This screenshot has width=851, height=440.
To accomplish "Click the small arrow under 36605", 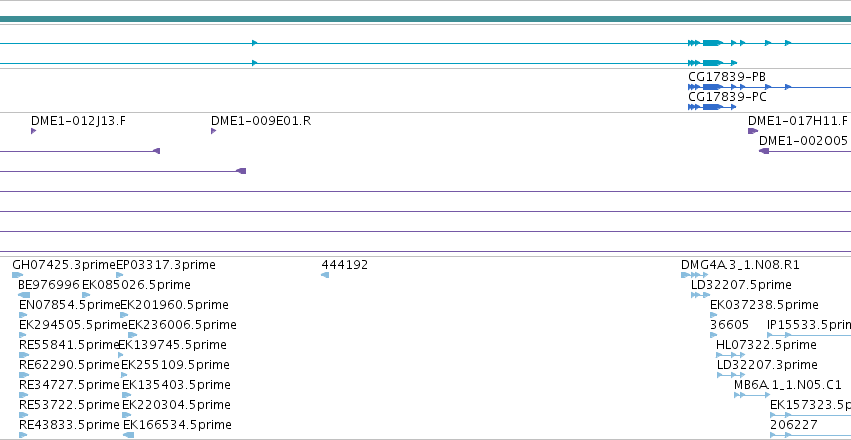I will [x=713, y=335].
